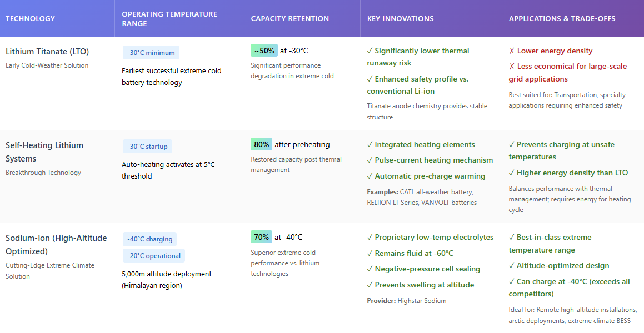Click the checkmark beside "Prevents swelling at altitude"
This screenshot has height=333, width=644.
[370, 285]
